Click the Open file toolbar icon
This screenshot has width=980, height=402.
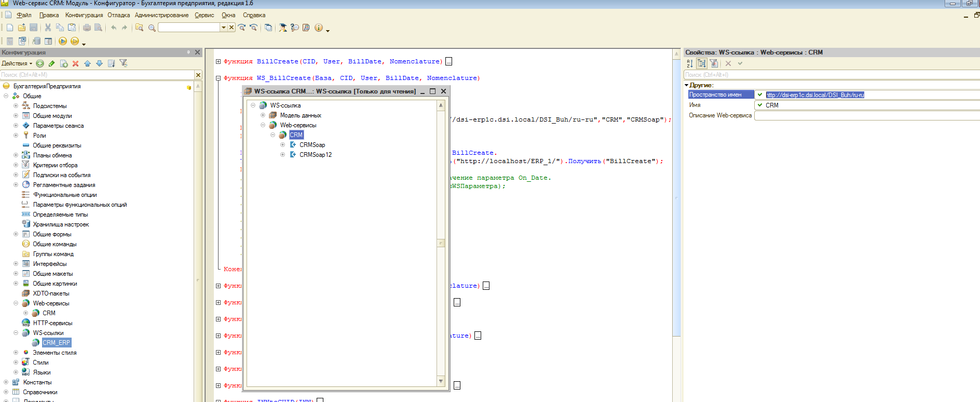(x=22, y=28)
